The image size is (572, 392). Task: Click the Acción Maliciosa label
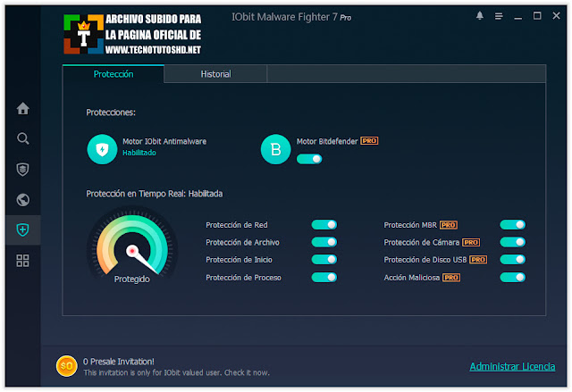411,278
